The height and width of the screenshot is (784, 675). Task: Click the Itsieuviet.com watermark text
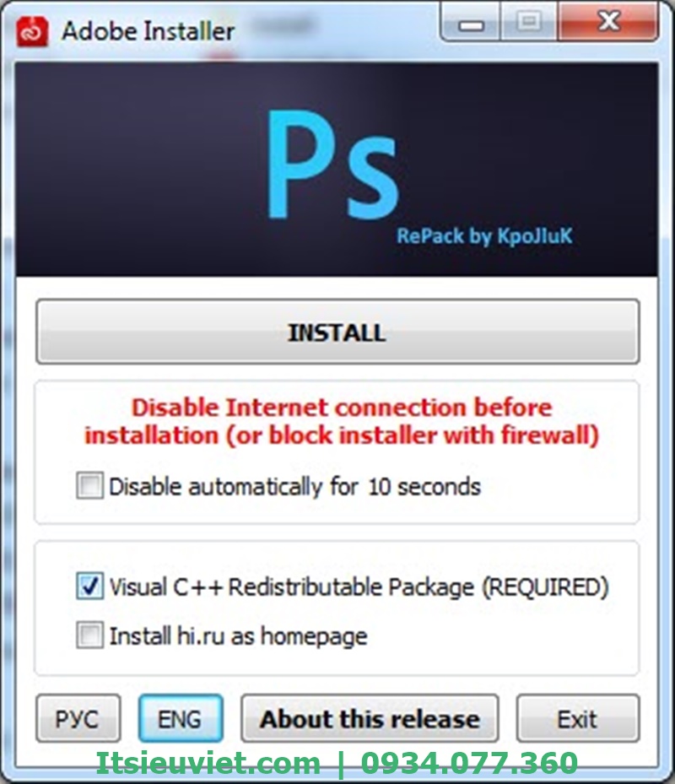point(208,763)
